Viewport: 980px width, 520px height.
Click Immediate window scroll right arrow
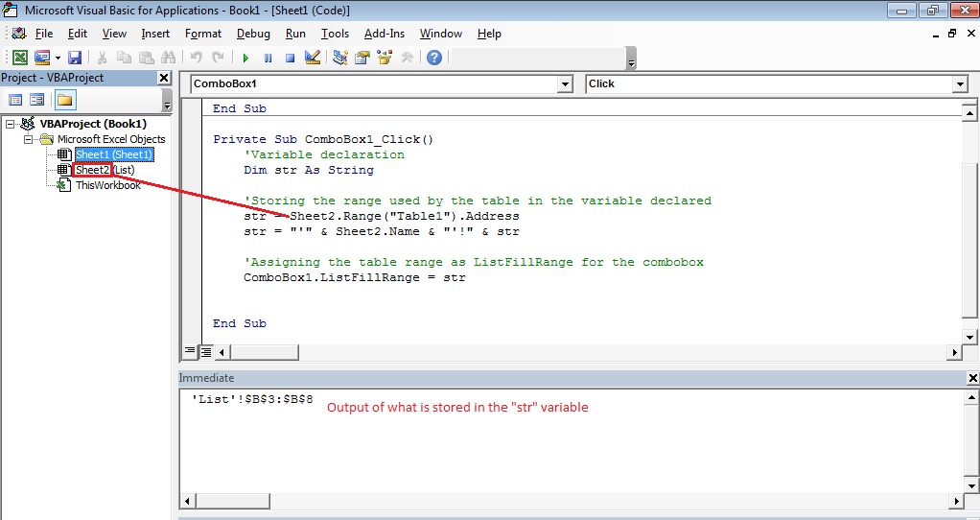tap(957, 501)
